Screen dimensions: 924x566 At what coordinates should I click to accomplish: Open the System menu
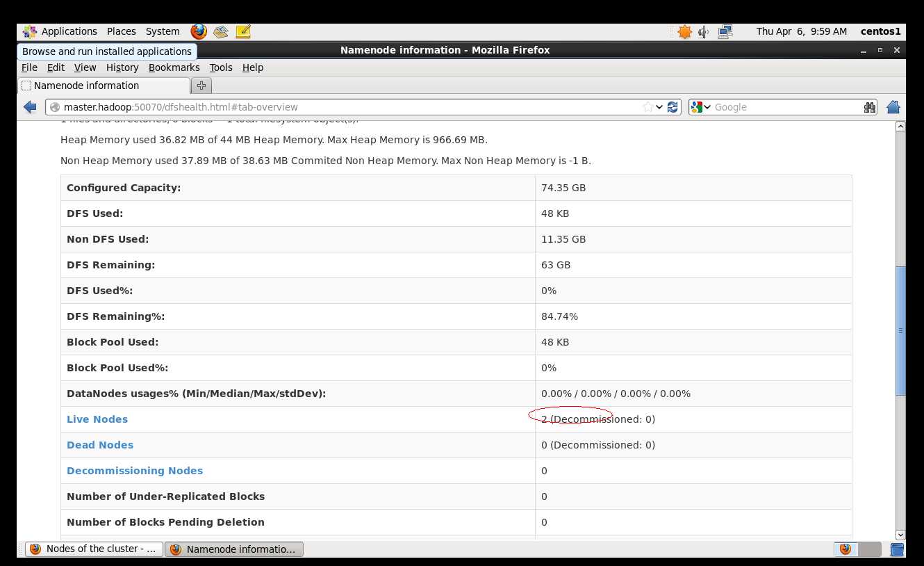tap(163, 31)
